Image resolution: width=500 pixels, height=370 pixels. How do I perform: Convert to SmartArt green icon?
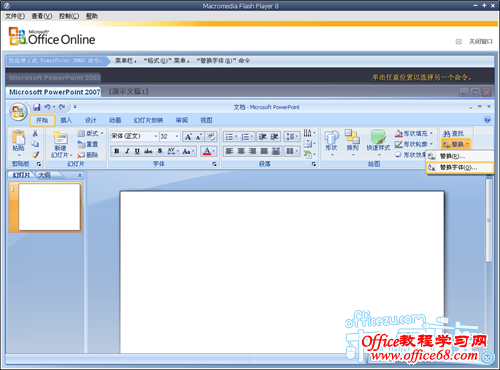coord(308,154)
